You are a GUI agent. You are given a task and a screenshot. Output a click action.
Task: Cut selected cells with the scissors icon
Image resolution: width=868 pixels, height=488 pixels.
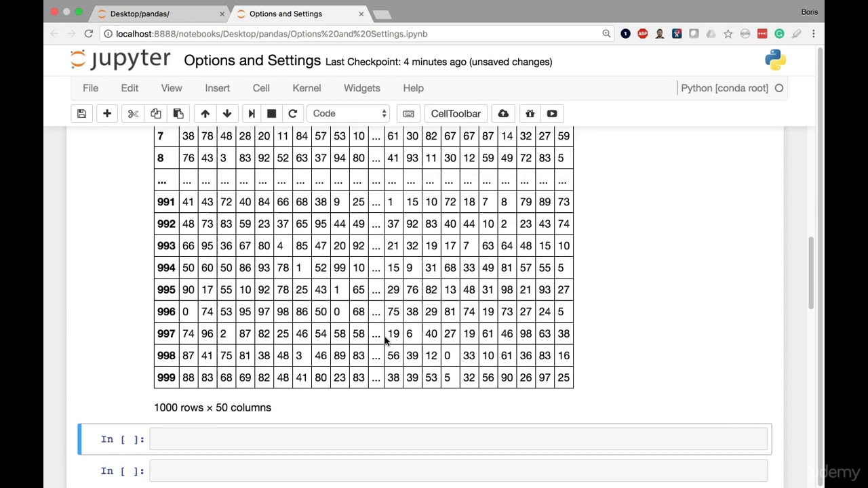(x=133, y=114)
